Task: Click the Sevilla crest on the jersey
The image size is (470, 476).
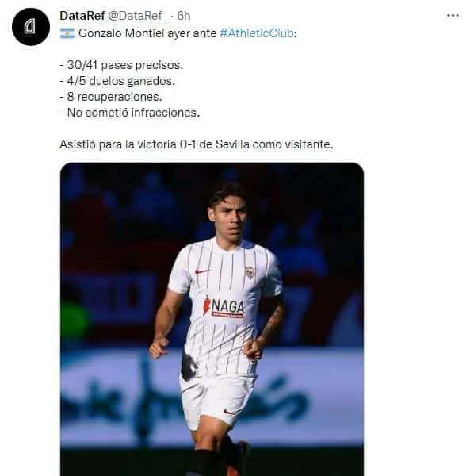Action: [250, 273]
